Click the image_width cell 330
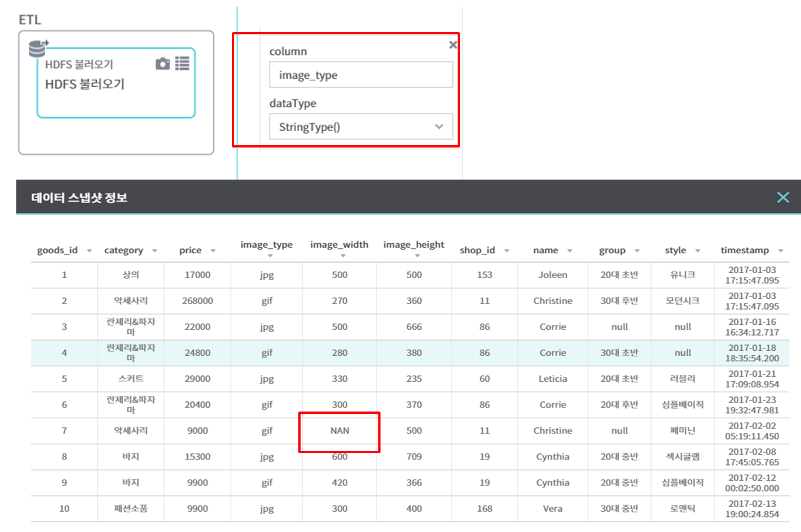Viewport: 801px width, 532px height. tap(339, 379)
